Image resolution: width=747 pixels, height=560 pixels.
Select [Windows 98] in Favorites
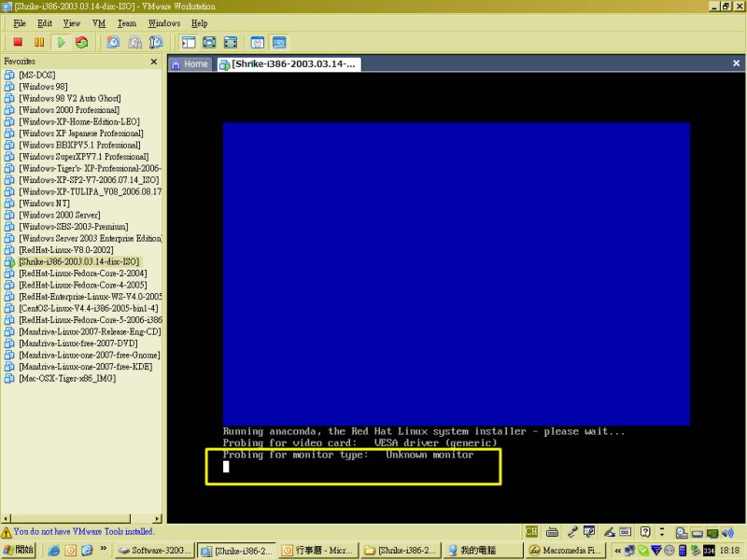tap(43, 87)
